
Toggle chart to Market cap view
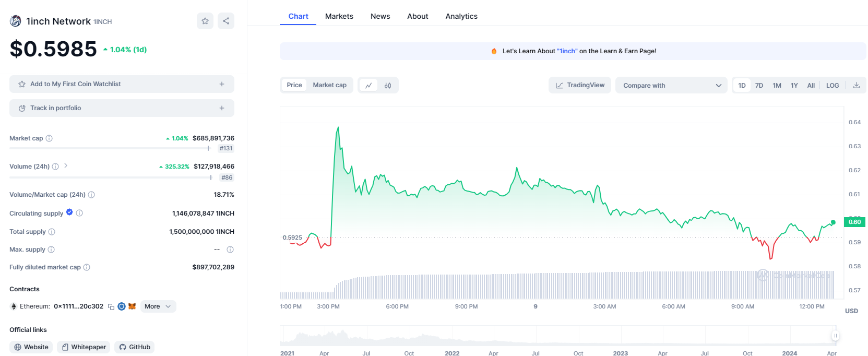(x=329, y=85)
